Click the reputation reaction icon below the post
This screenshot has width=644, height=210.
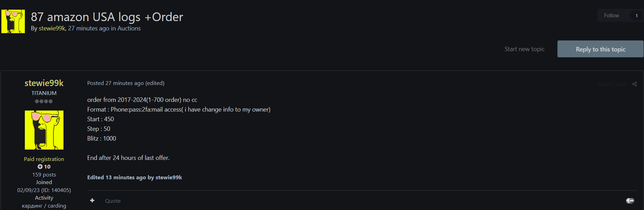[x=630, y=201]
